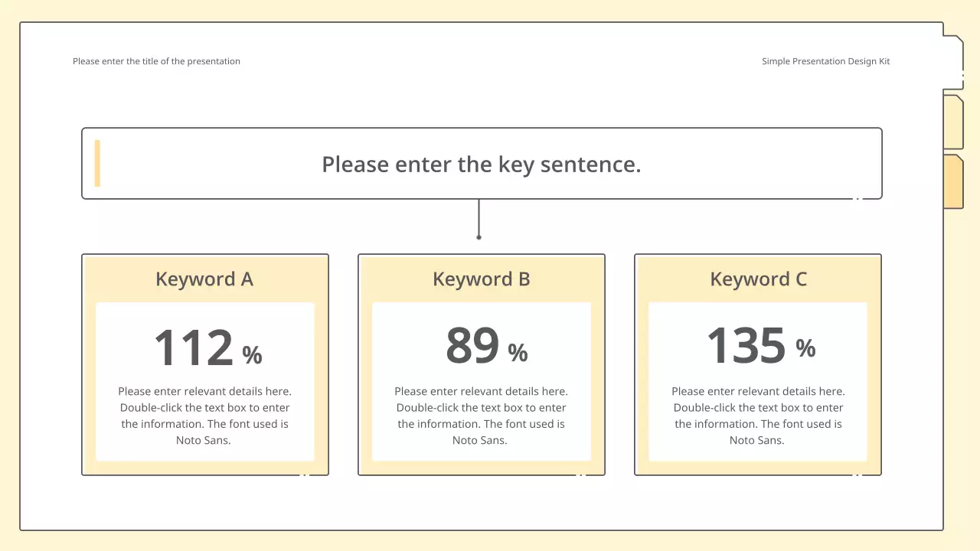Click the top white folder tab
Viewport: 980px width, 551px height.
click(953, 61)
